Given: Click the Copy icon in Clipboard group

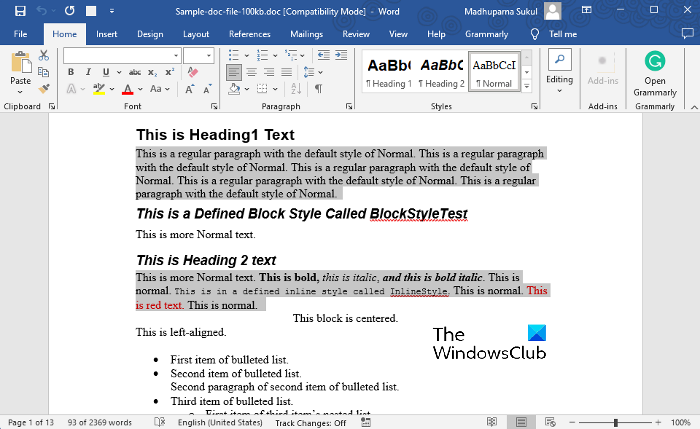Looking at the screenshot, I should tap(43, 72).
